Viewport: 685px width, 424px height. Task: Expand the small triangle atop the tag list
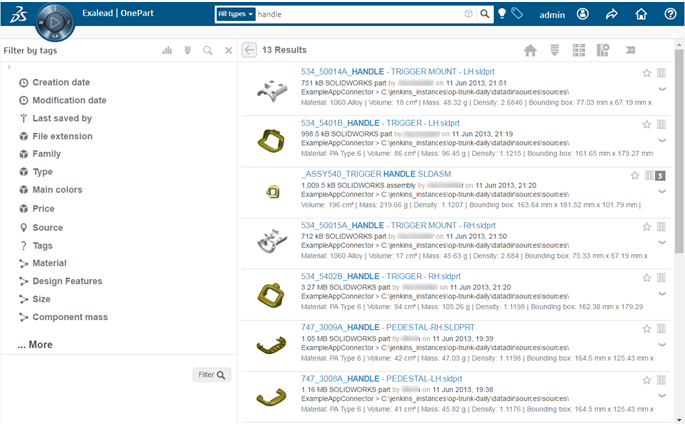pos(9,67)
